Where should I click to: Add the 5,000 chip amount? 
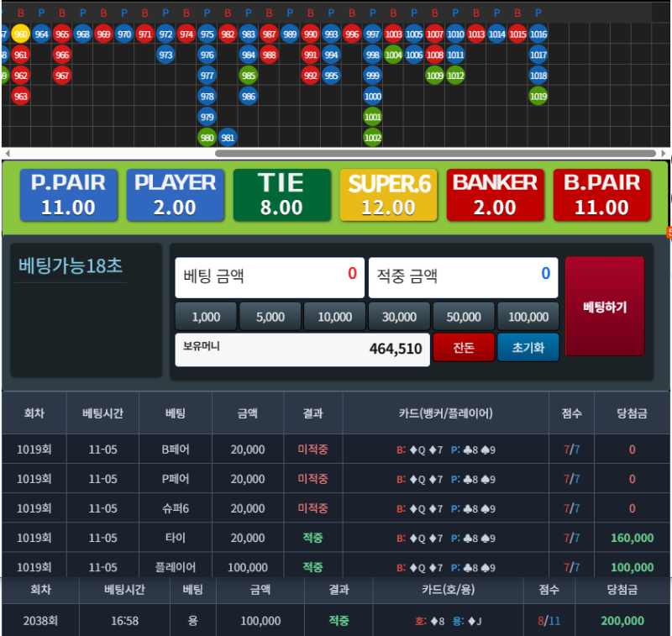270,317
